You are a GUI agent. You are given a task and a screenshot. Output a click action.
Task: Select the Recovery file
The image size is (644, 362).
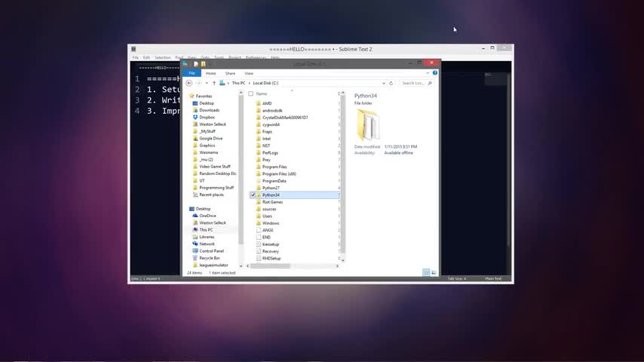(270, 251)
